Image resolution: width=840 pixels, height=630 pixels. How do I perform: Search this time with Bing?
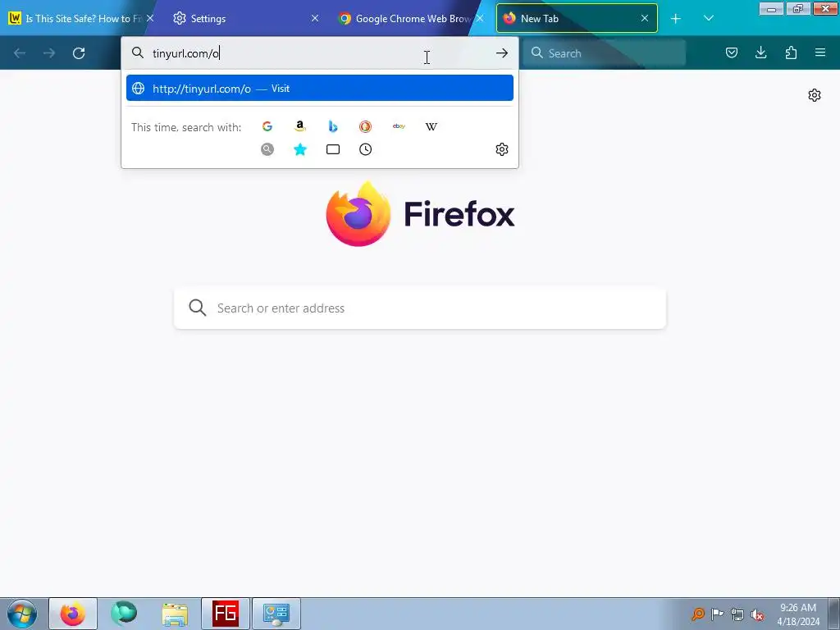tap(333, 126)
